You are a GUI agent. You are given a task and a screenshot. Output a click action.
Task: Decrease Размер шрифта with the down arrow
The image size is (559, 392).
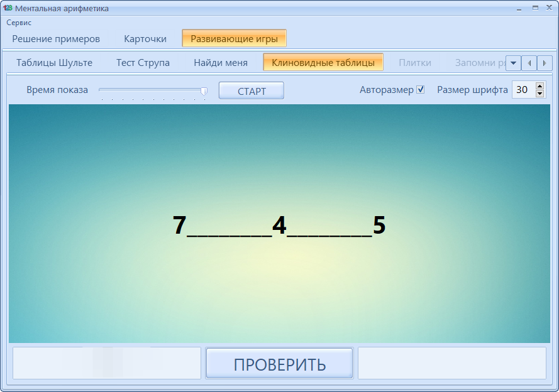[x=539, y=93]
